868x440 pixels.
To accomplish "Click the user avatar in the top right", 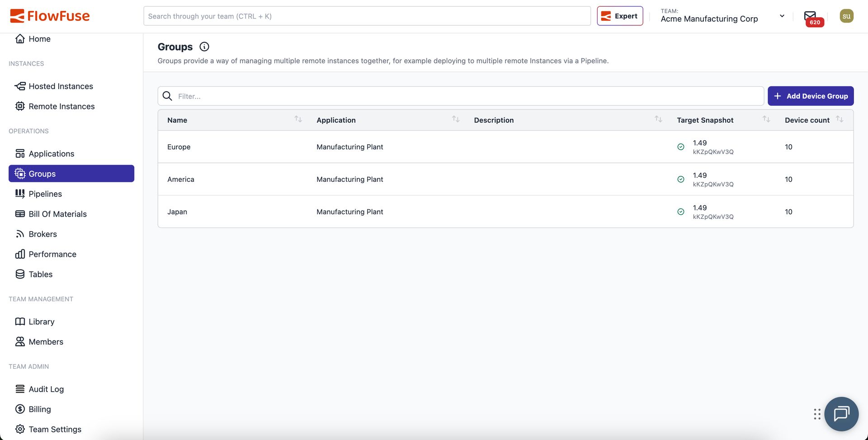I will coord(846,15).
